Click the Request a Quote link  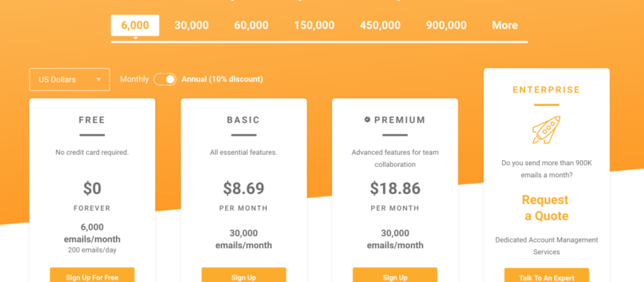click(x=545, y=208)
